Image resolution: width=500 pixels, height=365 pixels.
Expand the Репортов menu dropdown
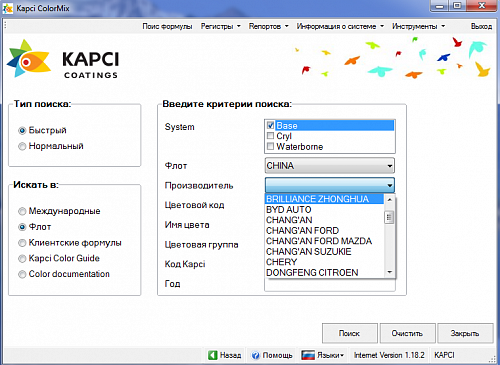pyautogui.click(x=268, y=26)
